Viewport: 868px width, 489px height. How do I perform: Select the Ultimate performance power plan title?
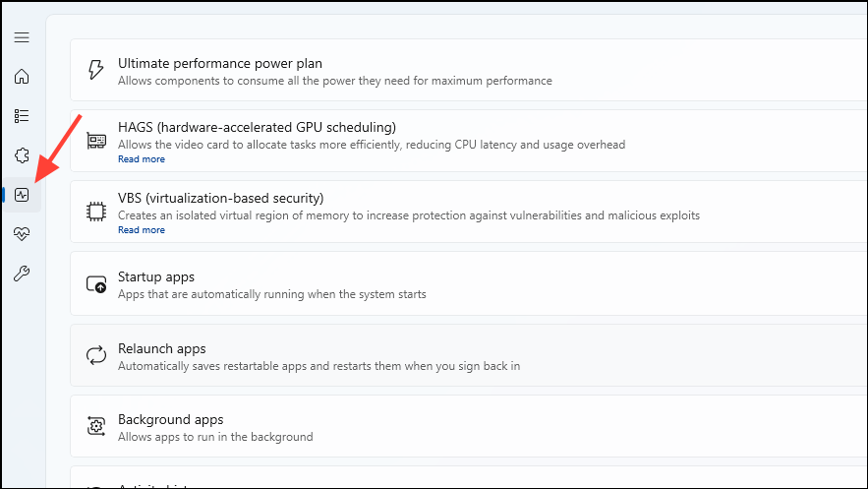pyautogui.click(x=220, y=64)
